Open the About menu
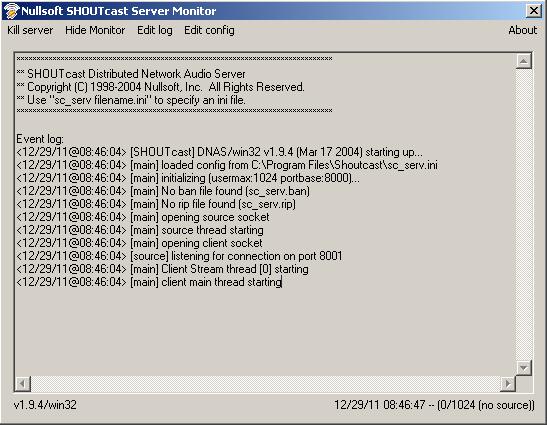The width and height of the screenshot is (547, 425). [522, 30]
